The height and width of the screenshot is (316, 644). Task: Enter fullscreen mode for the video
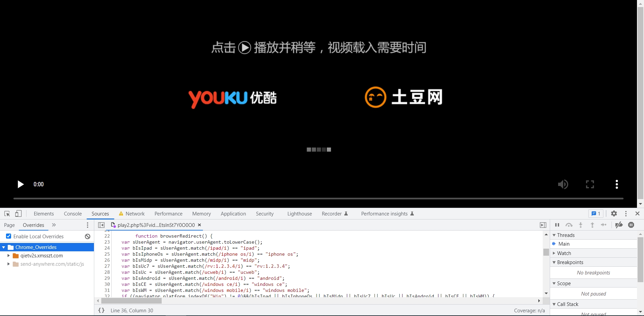(x=590, y=184)
